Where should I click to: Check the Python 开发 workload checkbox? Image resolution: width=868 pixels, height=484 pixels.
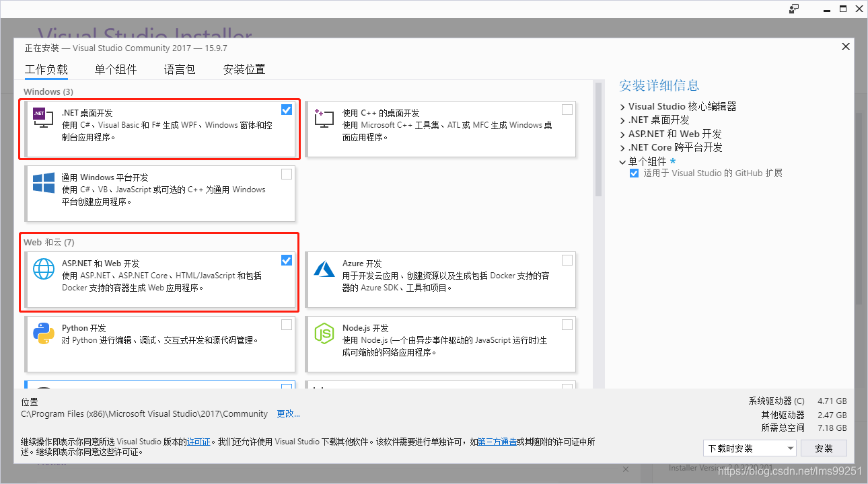[287, 325]
